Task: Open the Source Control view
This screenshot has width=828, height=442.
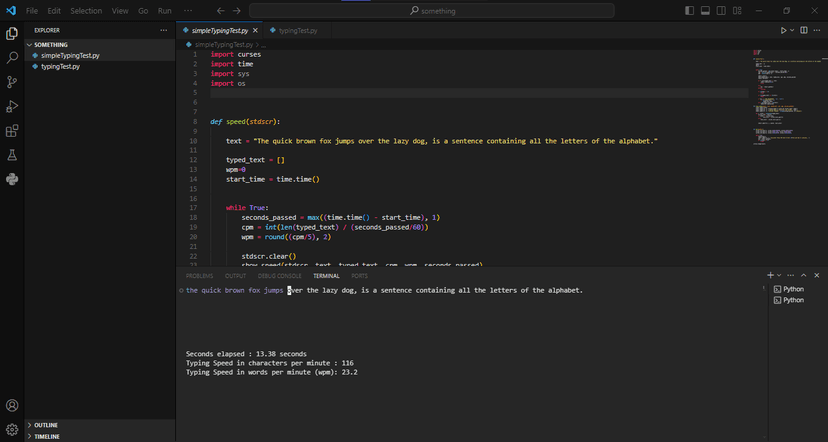Action: [12, 82]
